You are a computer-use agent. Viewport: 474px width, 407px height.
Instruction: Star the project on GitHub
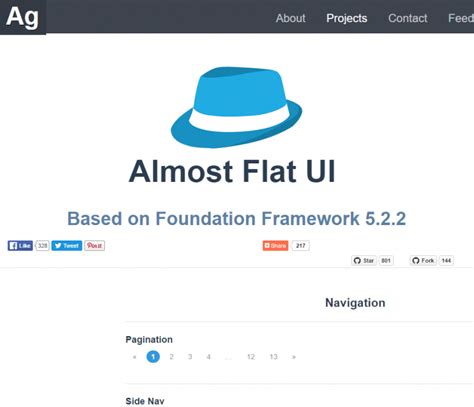[x=364, y=260]
